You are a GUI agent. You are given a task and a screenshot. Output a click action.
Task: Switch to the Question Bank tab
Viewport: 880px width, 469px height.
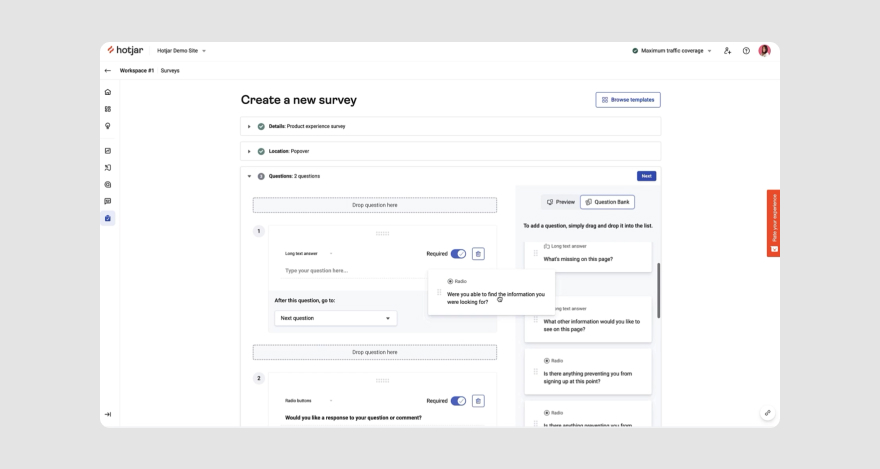pyautogui.click(x=607, y=202)
